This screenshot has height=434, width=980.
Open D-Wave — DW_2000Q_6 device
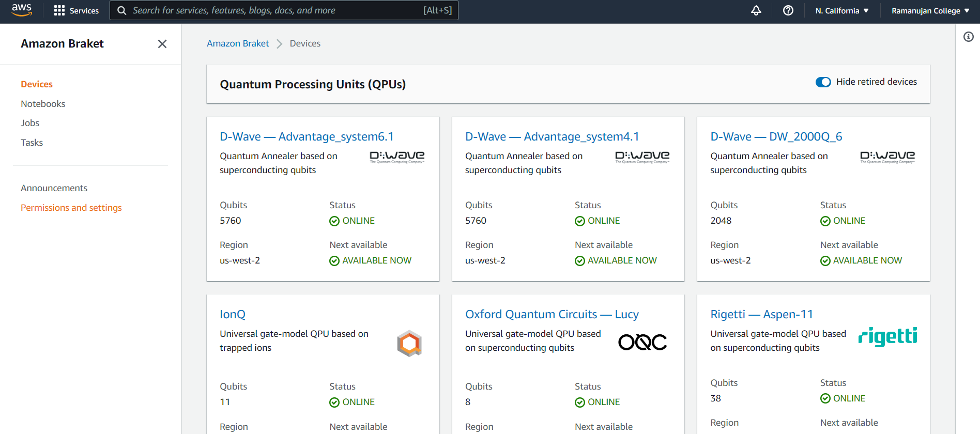(x=776, y=136)
